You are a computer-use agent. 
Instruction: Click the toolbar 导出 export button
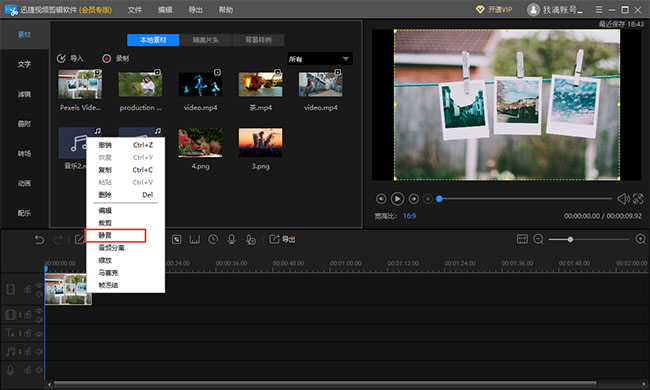point(282,239)
